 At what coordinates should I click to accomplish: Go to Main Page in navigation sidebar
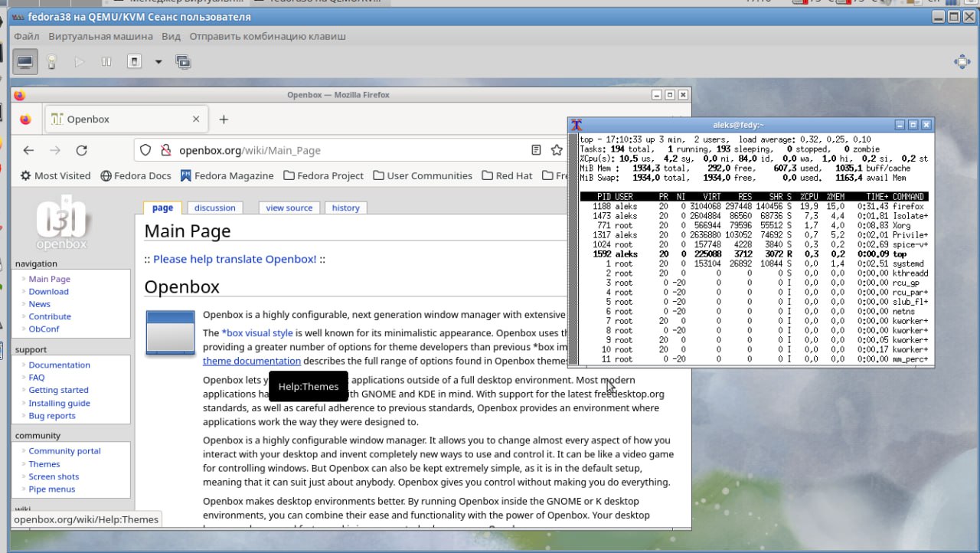(x=50, y=279)
